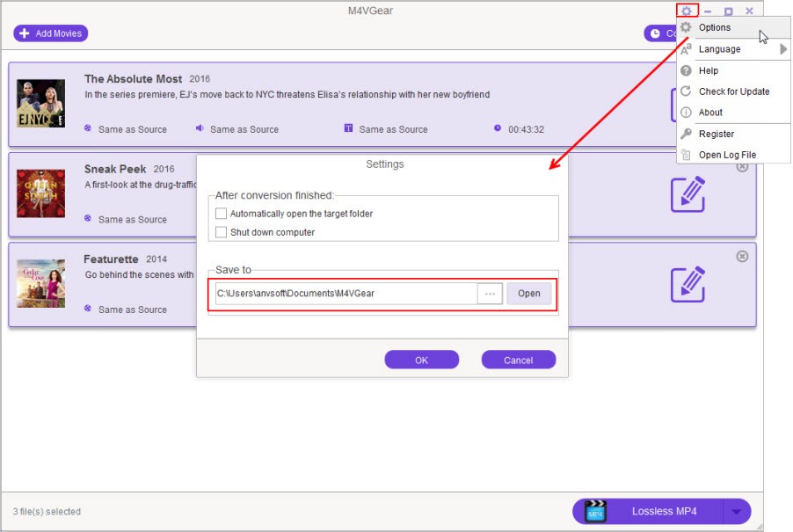Click the duration clock icon beside 00:43:32
Image resolution: width=793 pixels, height=532 pixels.
point(498,128)
